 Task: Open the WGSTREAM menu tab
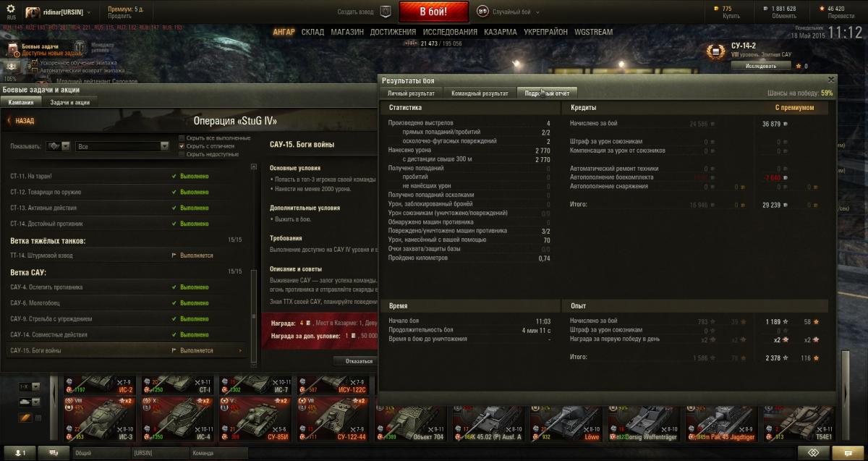(x=593, y=32)
